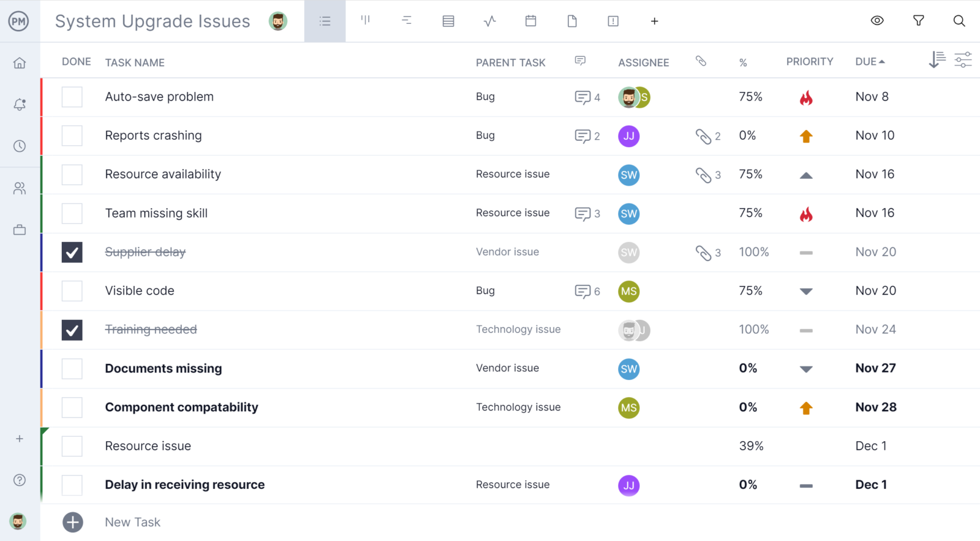Check the Resource availability done box
The image size is (980, 541).
pos(72,175)
